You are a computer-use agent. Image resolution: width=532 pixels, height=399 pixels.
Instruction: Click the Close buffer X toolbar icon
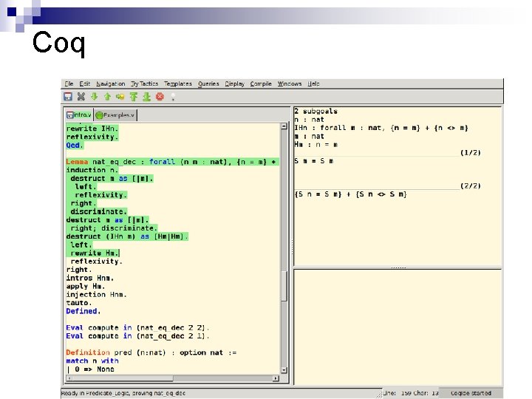click(x=81, y=97)
